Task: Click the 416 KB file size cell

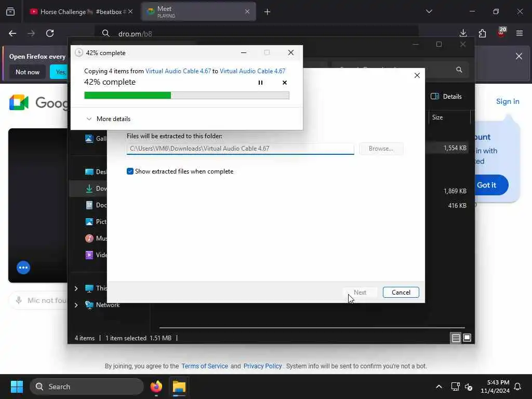Action: [x=457, y=205]
